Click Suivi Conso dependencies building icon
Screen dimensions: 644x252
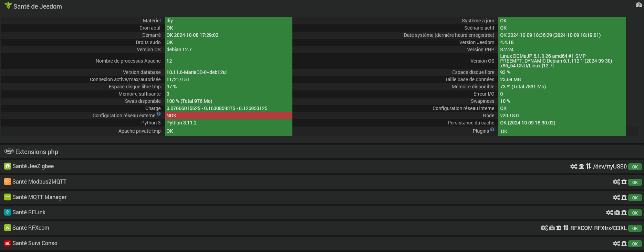click(624, 243)
